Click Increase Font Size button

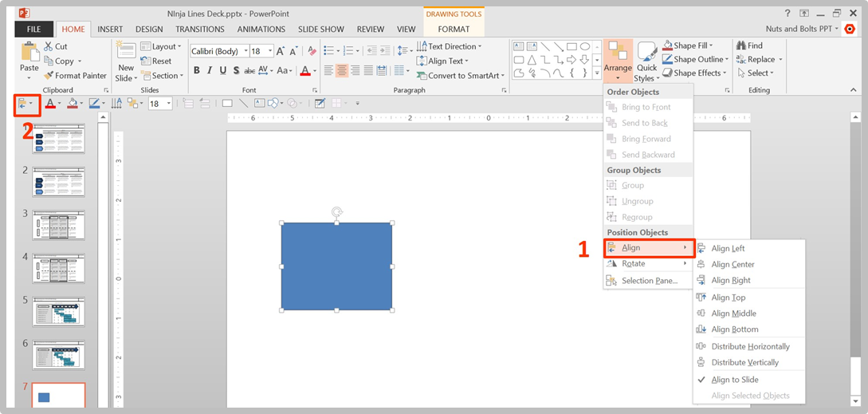pyautogui.click(x=281, y=51)
